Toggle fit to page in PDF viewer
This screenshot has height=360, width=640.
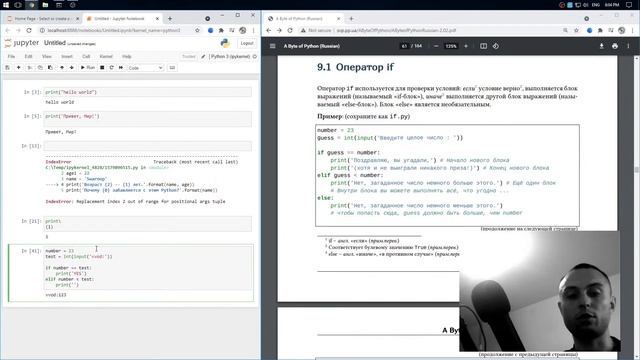tap(483, 46)
